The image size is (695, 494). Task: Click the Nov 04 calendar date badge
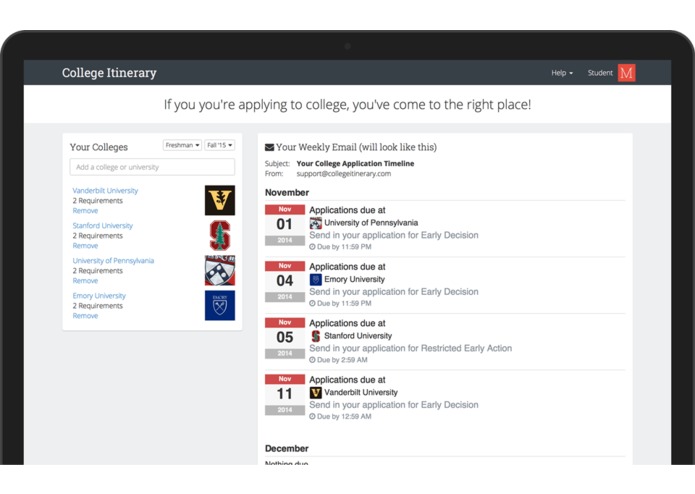pyautogui.click(x=285, y=282)
